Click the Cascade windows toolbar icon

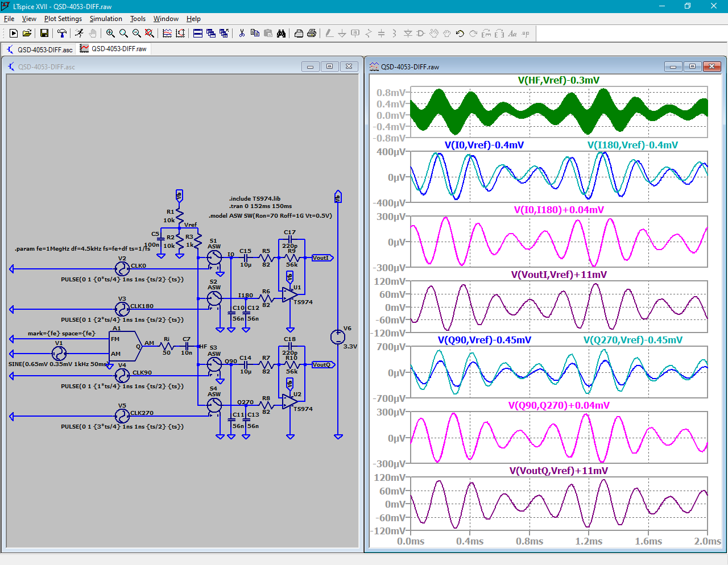coord(211,34)
